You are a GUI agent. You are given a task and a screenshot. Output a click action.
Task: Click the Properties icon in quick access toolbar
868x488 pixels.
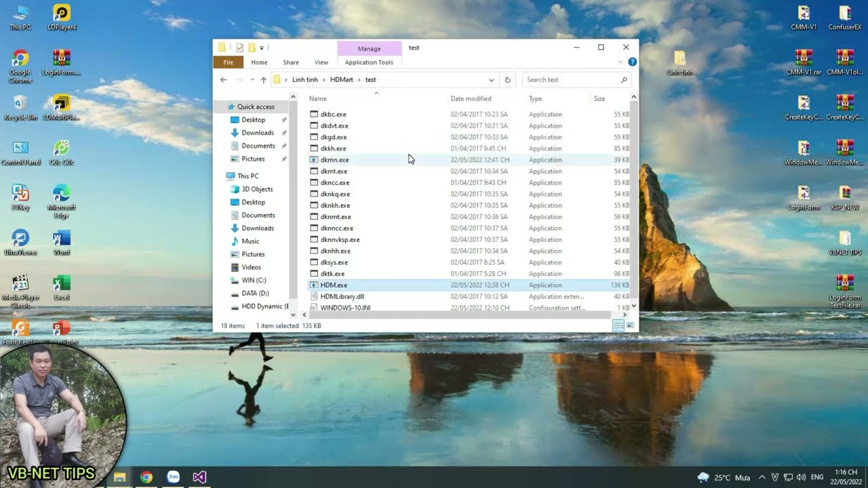(x=239, y=47)
